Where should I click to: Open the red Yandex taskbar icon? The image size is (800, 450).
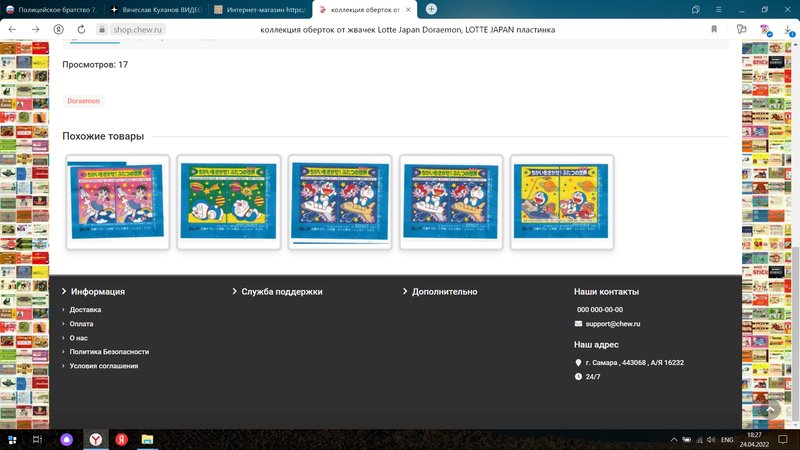[x=121, y=439]
